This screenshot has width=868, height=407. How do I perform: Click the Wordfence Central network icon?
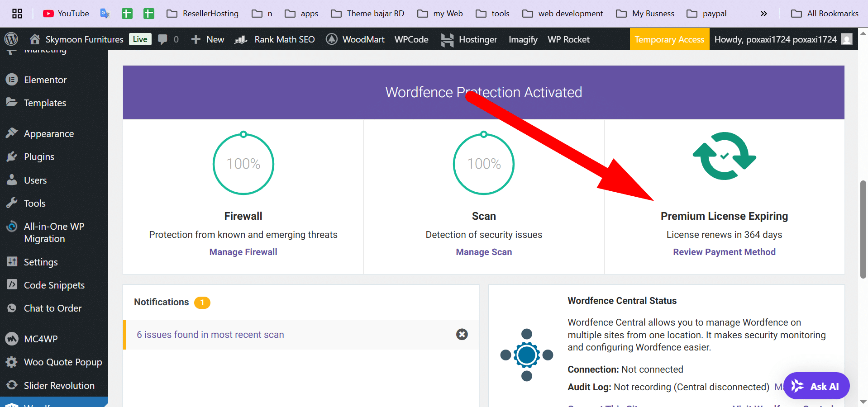tap(526, 355)
